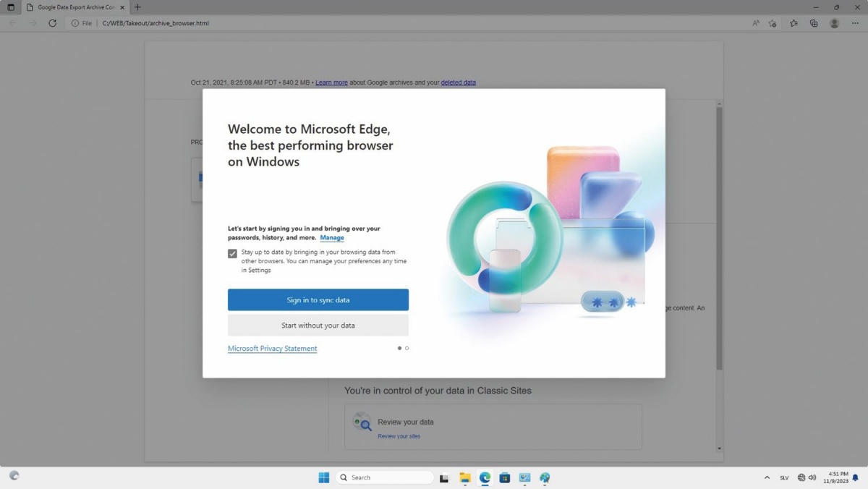Open a new browser tab

pos(137,7)
